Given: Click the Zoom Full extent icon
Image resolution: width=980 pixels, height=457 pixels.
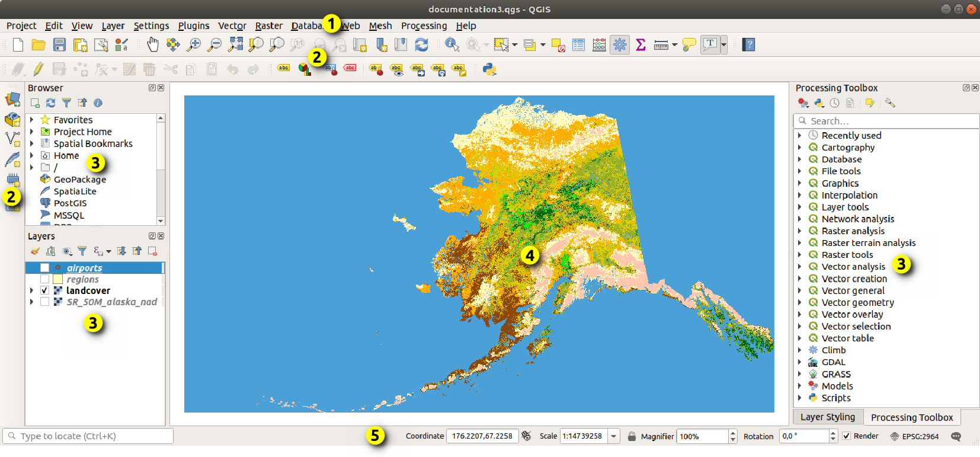Looking at the screenshot, I should tap(236, 44).
